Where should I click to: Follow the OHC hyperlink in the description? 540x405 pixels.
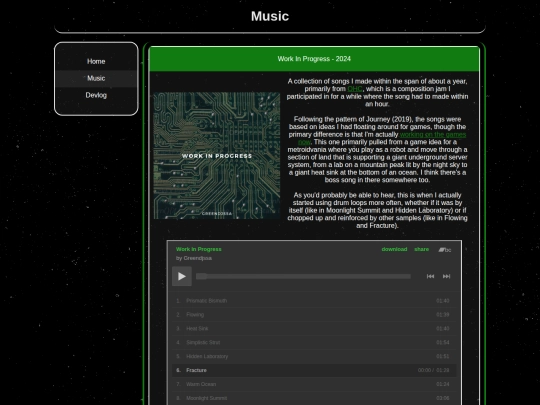(x=355, y=89)
